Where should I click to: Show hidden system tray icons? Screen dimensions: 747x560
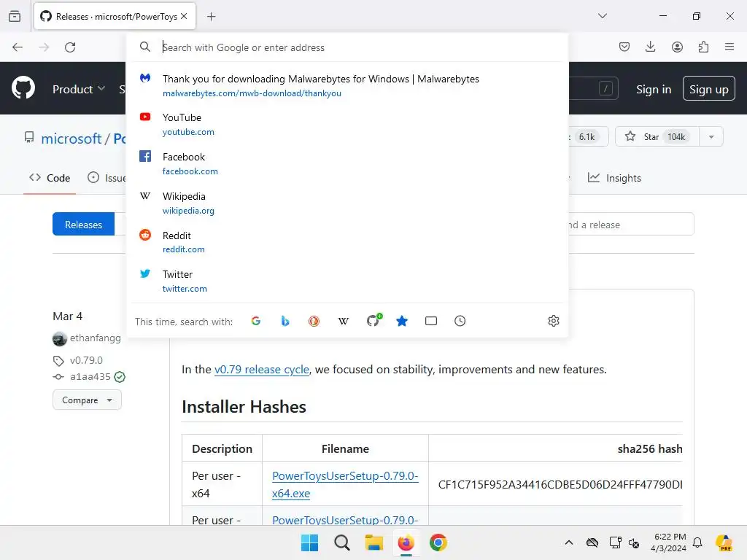pyautogui.click(x=569, y=542)
